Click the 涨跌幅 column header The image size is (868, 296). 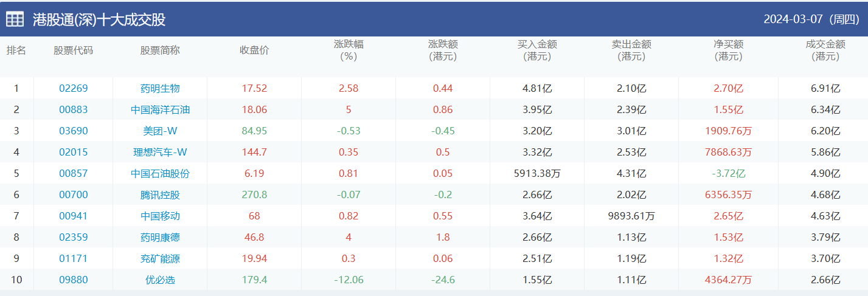click(x=349, y=50)
